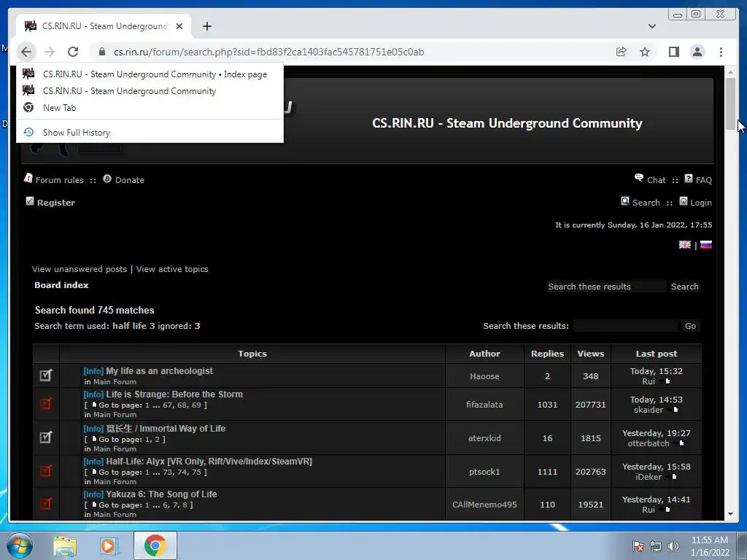The image size is (747, 560).
Task: Click the share page icon in address bar
Action: click(622, 52)
